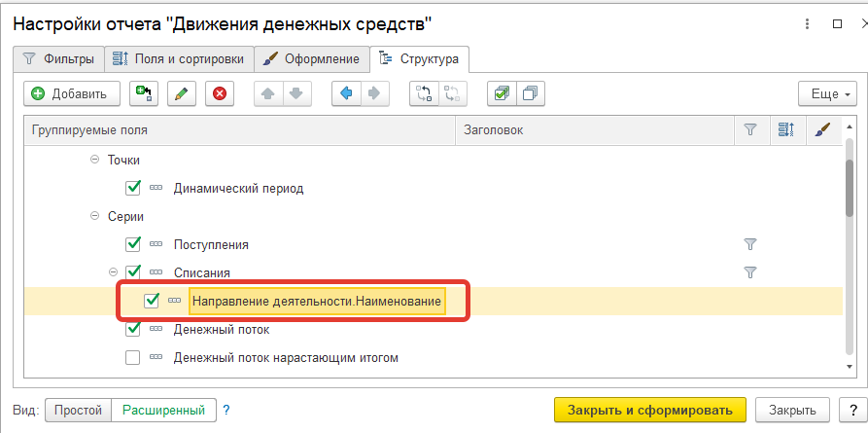Click the uncheck all boxes icon
The width and height of the screenshot is (868, 433).
pyautogui.click(x=530, y=93)
